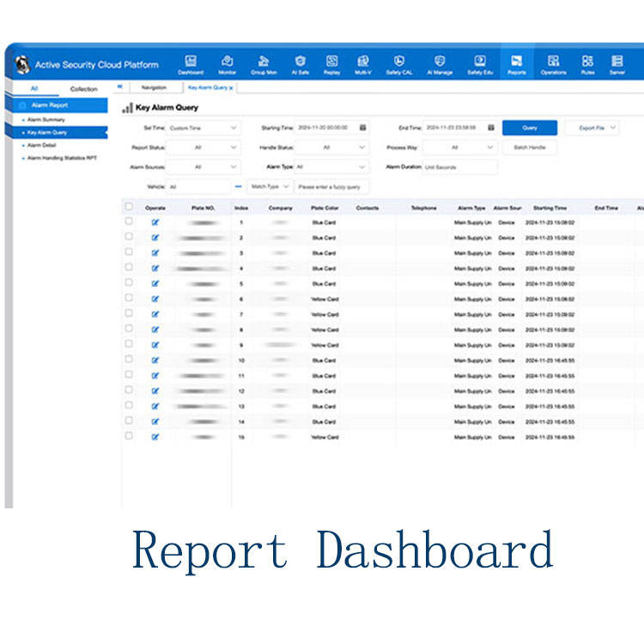Viewport: 644px width, 644px height.
Task: Switch to the Navigation tab
Action: (x=154, y=88)
